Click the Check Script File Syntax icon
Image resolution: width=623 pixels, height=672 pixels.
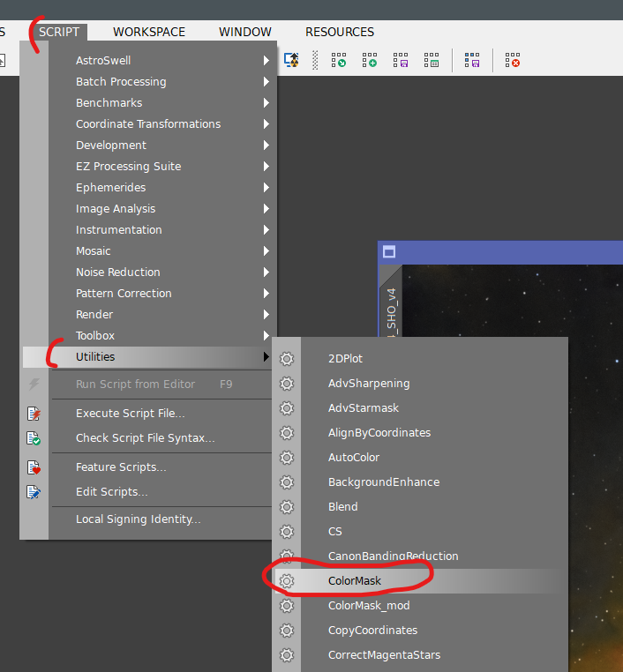click(x=34, y=438)
